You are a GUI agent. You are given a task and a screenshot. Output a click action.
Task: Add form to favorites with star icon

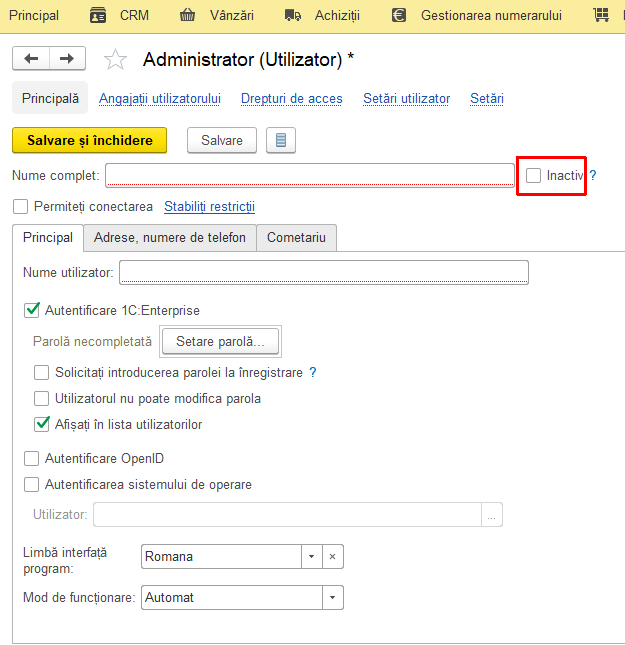[115, 59]
